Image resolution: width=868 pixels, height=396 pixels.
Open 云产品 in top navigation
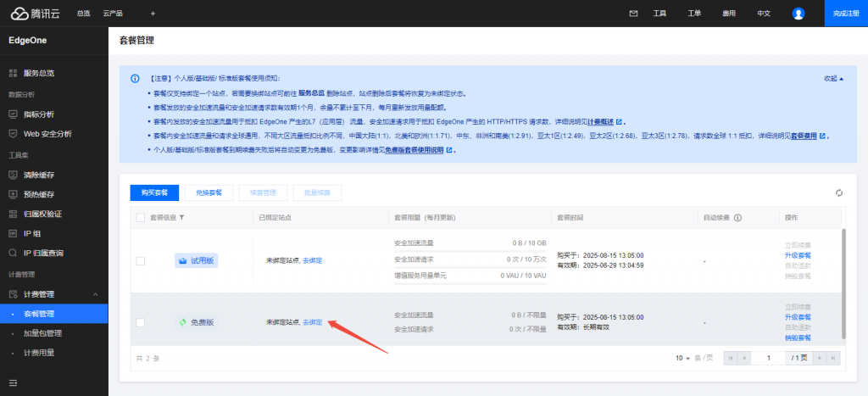[x=113, y=14]
